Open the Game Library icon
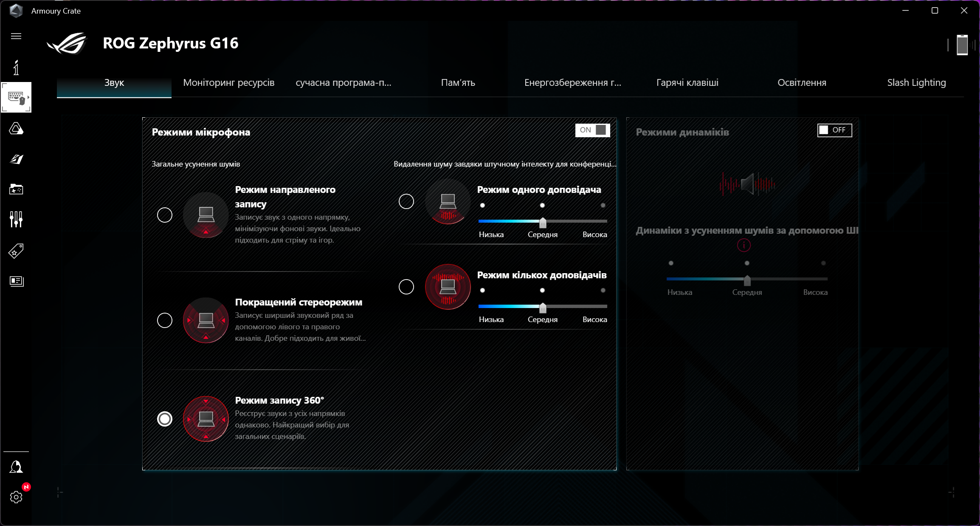The height and width of the screenshot is (526, 980). click(x=16, y=190)
